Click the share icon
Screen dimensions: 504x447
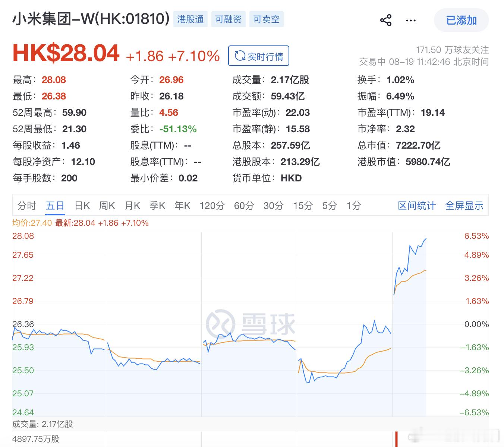tap(386, 20)
